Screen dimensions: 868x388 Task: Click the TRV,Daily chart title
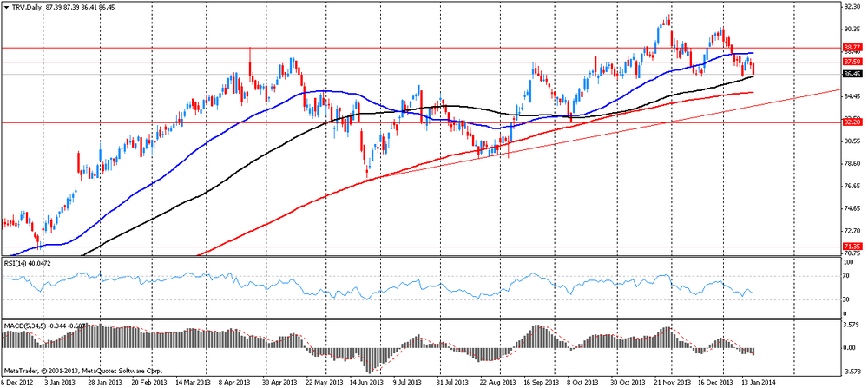pos(28,7)
